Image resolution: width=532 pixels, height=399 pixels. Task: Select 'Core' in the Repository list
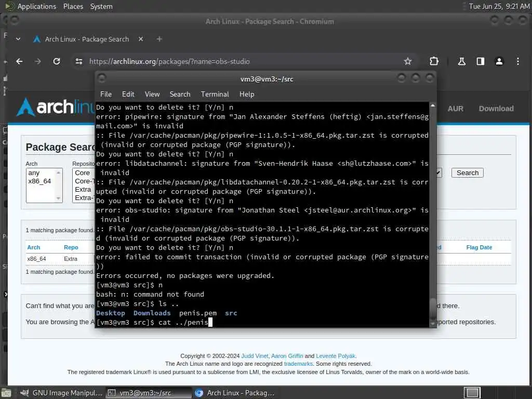point(83,172)
